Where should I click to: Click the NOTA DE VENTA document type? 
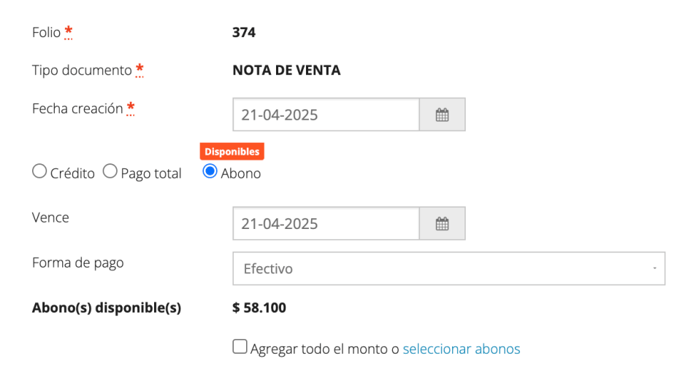[287, 70]
